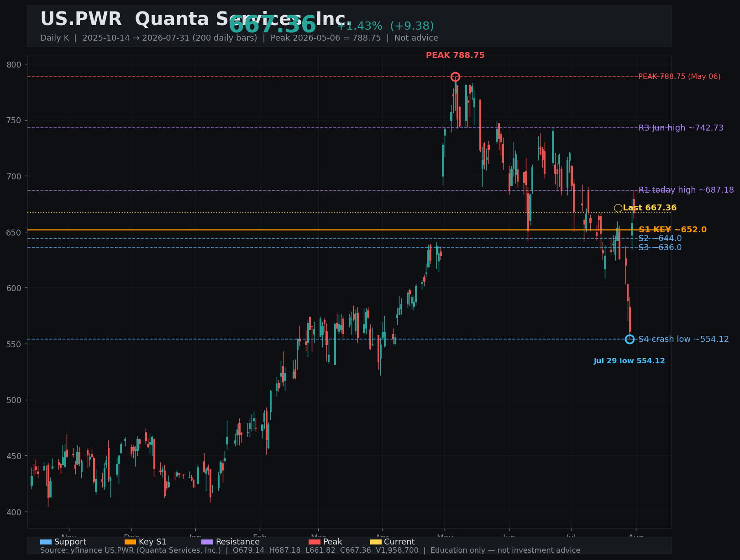Image resolution: width=740 pixels, height=560 pixels.
Task: Click the "PEAK 788.75 (May 06)" line label
Action: [679, 77]
